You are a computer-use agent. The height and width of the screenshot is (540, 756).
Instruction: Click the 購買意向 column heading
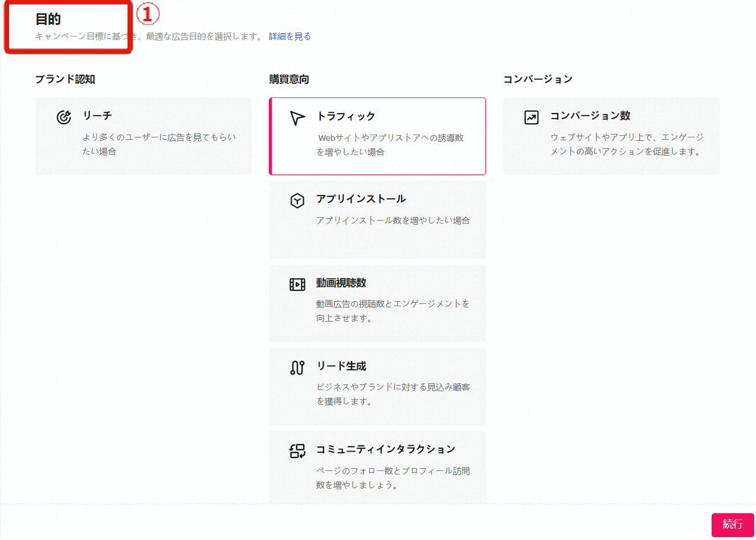(289, 79)
